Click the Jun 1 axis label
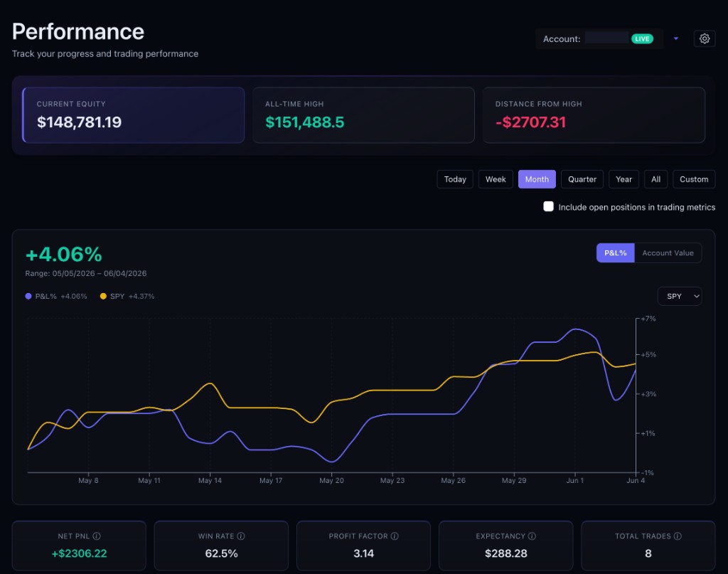 pos(574,481)
